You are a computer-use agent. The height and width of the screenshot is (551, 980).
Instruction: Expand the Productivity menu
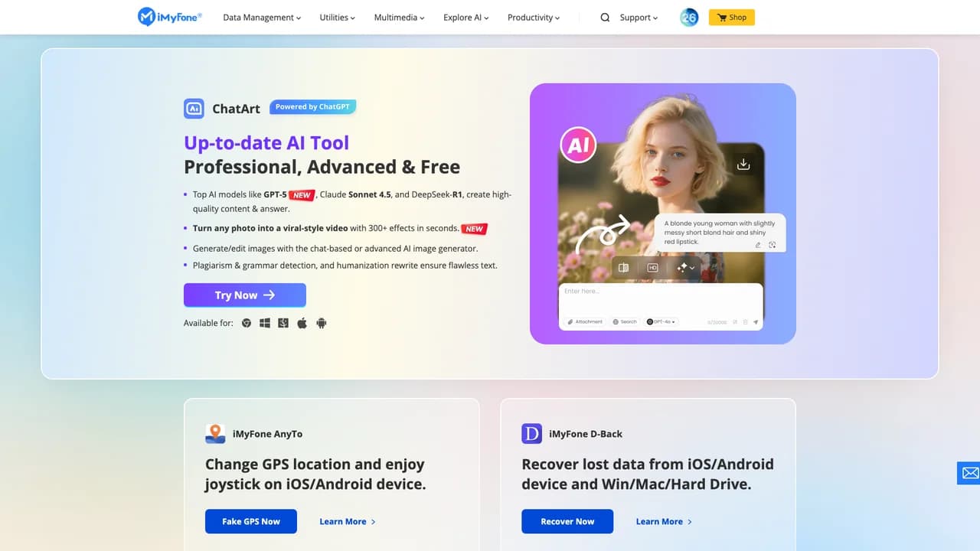click(534, 18)
